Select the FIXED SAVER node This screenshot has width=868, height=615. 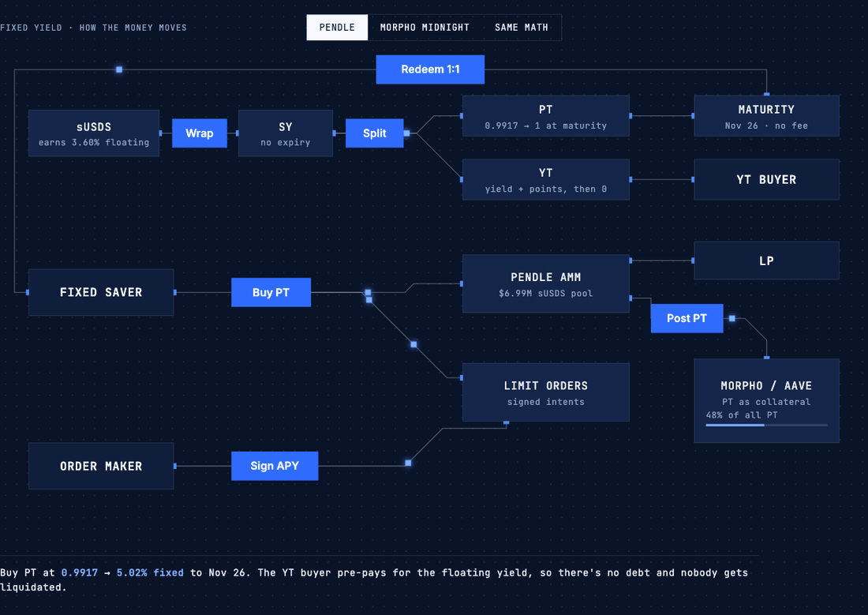tap(101, 292)
